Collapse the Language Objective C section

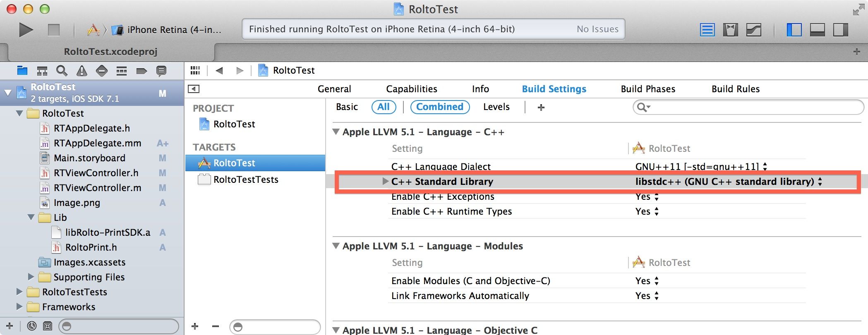tap(336, 330)
